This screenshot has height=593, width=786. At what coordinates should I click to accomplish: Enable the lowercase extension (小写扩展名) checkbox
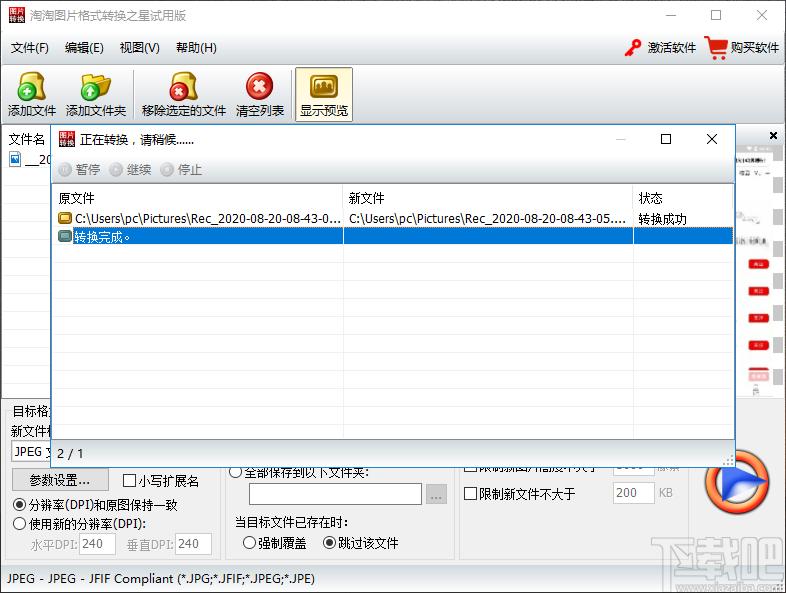click(129, 481)
